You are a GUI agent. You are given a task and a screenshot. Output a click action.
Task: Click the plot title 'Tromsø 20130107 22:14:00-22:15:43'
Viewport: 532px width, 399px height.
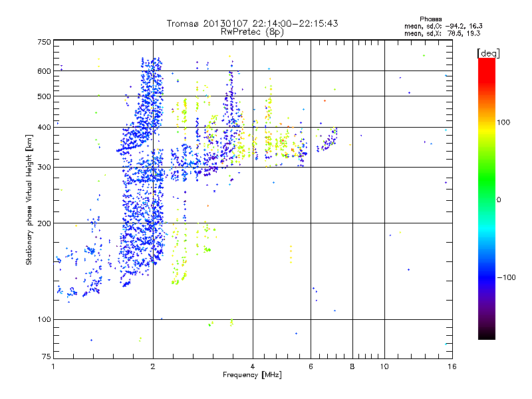(252, 23)
